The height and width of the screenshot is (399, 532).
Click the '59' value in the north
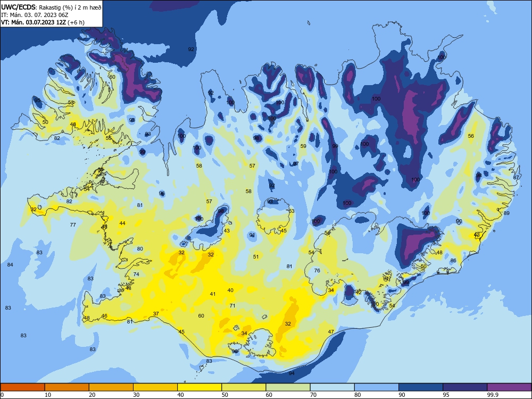point(303,146)
